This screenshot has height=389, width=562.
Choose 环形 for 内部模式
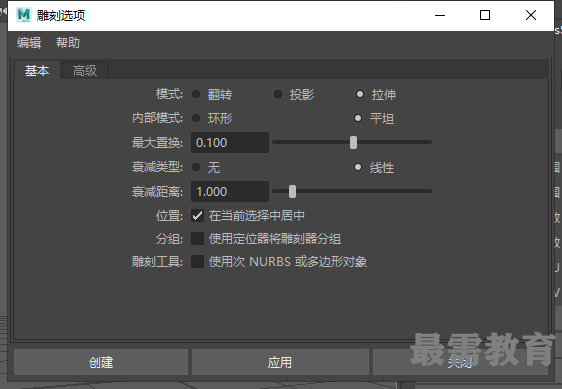click(x=196, y=118)
